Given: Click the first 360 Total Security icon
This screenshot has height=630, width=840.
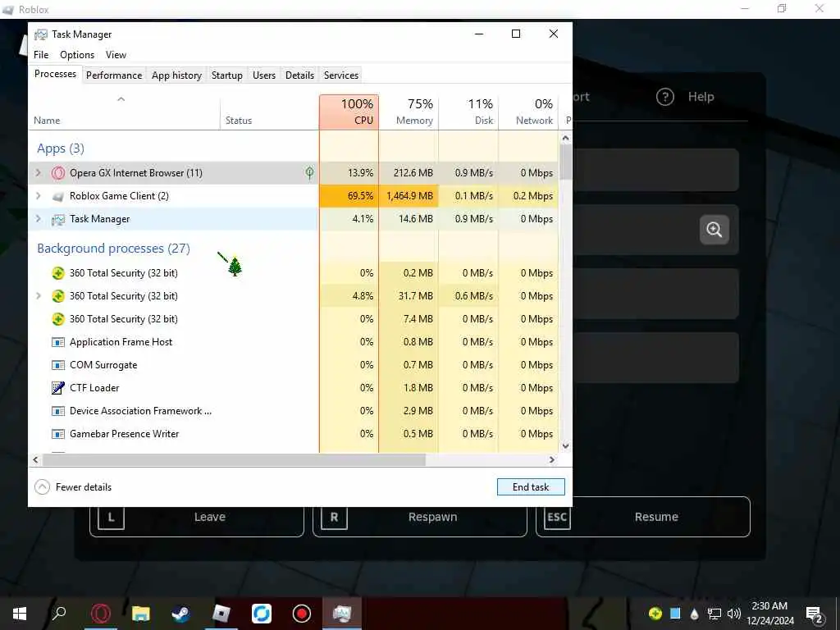Looking at the screenshot, I should tap(58, 273).
